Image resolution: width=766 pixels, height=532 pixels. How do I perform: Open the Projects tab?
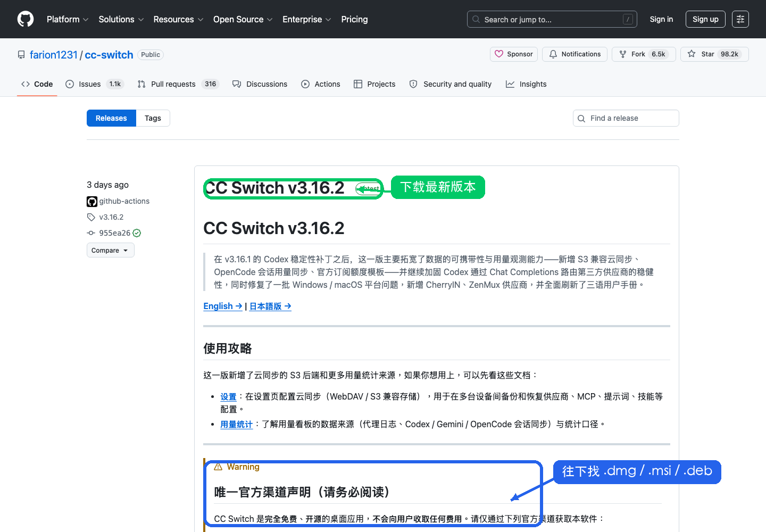[374, 84]
